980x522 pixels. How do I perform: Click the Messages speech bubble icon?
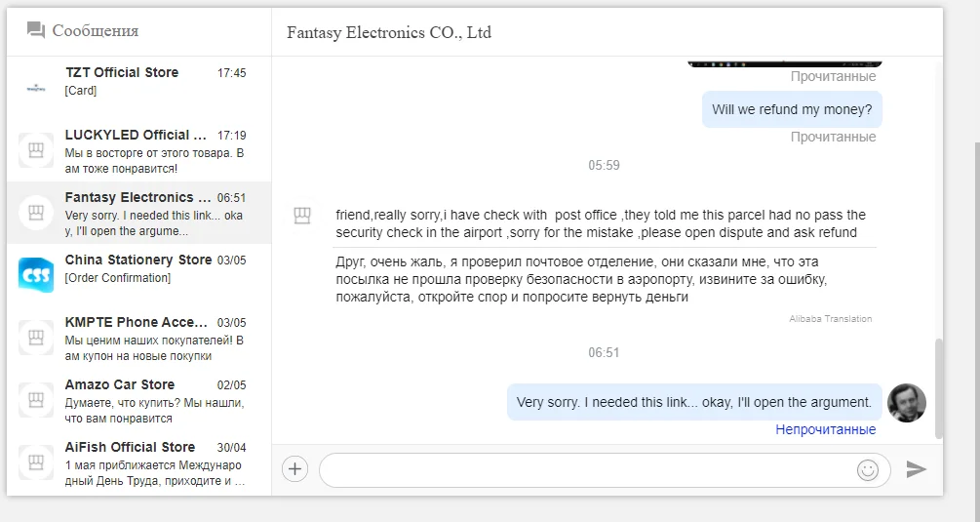pos(36,30)
